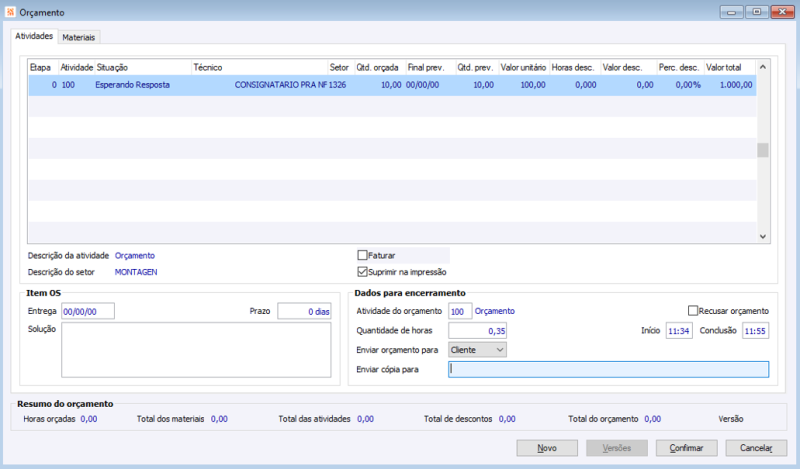Click the Técnico column header

pyautogui.click(x=260, y=67)
